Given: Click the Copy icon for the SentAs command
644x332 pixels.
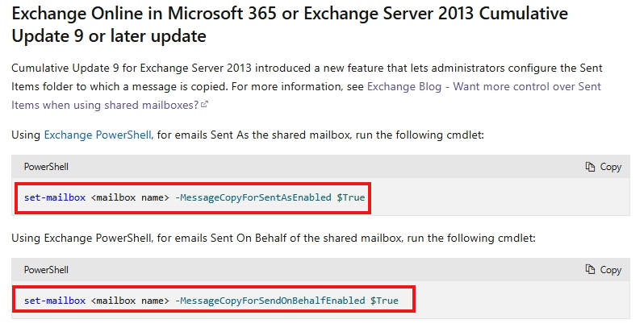Looking at the screenshot, I should point(590,167).
